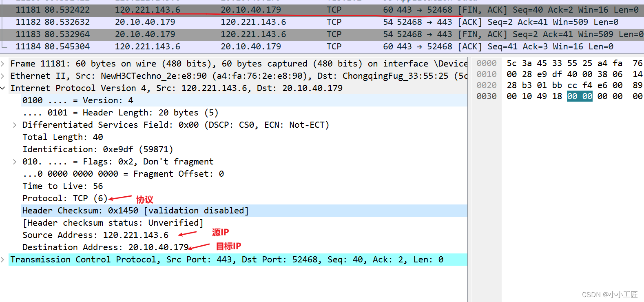644x302 pixels.
Task: Click bytes 01 bb in the hex dump
Action: [549, 85]
